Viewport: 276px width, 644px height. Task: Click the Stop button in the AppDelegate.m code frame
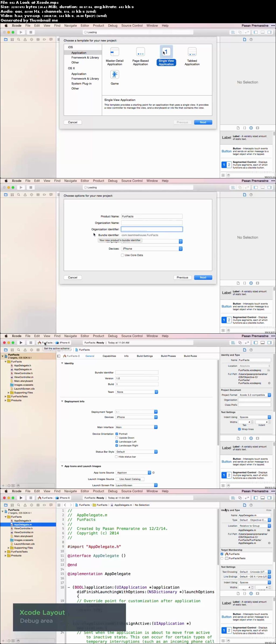click(x=31, y=498)
